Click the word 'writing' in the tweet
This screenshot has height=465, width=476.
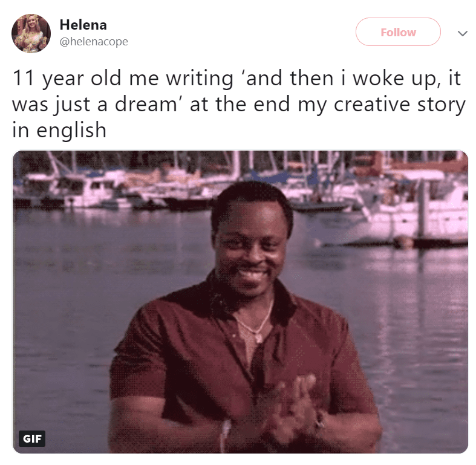click(200, 79)
